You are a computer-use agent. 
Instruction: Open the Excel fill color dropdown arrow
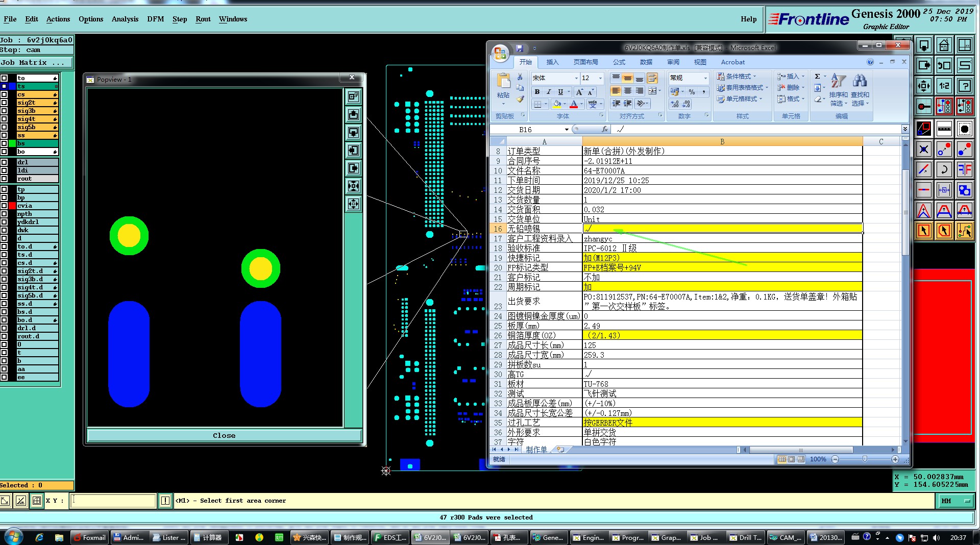[x=565, y=104]
